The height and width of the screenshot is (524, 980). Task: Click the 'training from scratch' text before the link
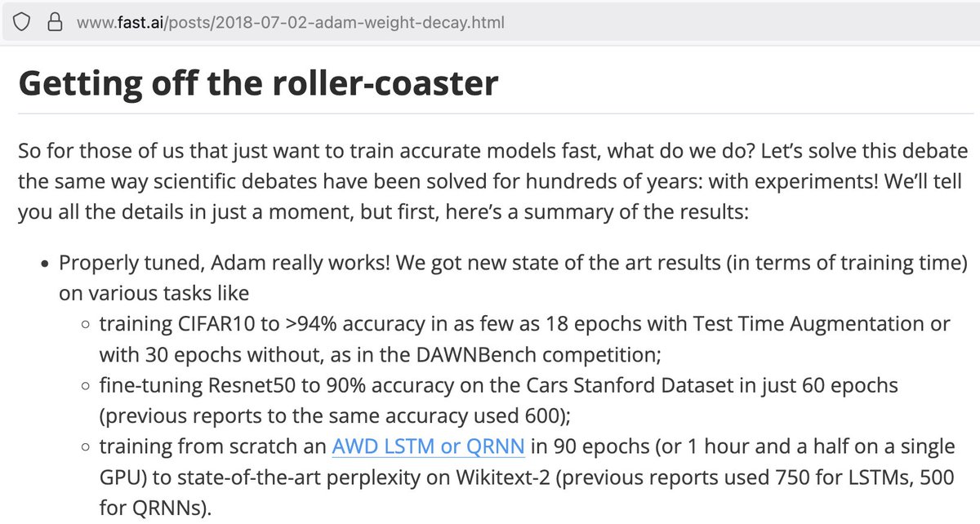pyautogui.click(x=212, y=447)
